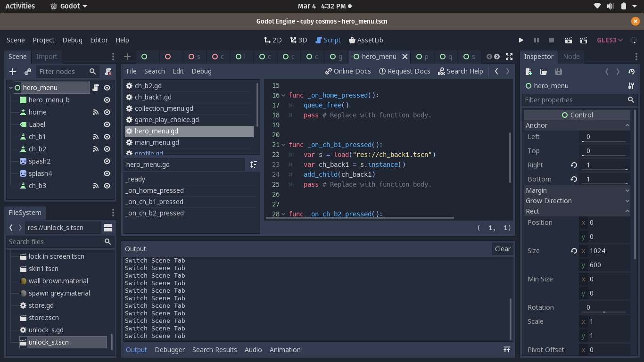The width and height of the screenshot is (644, 362).
Task: Open the Online Docs
Action: (348, 71)
